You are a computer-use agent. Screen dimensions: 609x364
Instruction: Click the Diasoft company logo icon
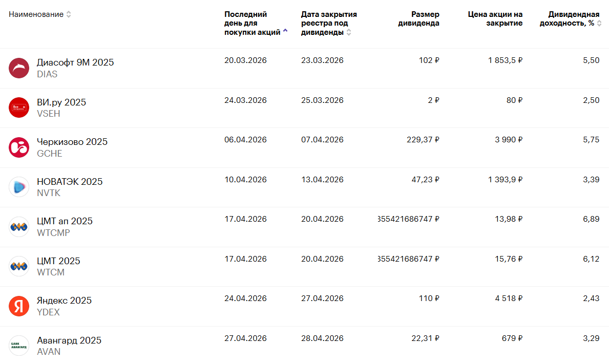19,68
